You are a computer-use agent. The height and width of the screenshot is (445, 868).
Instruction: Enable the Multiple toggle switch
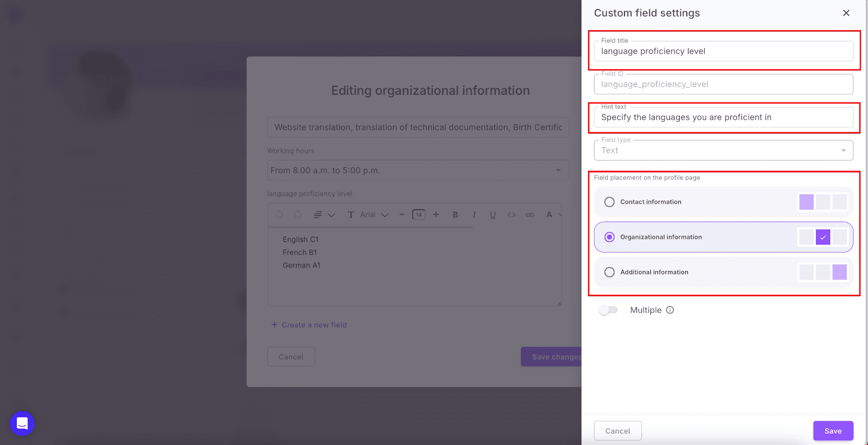(608, 310)
